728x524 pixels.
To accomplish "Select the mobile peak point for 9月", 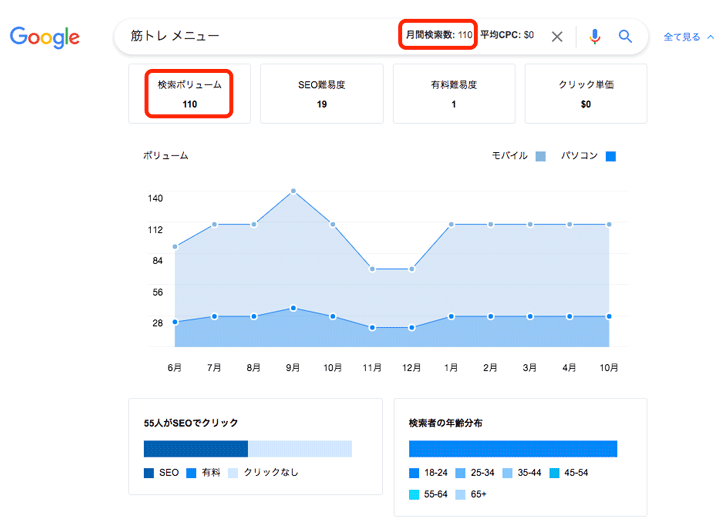I will click(293, 191).
